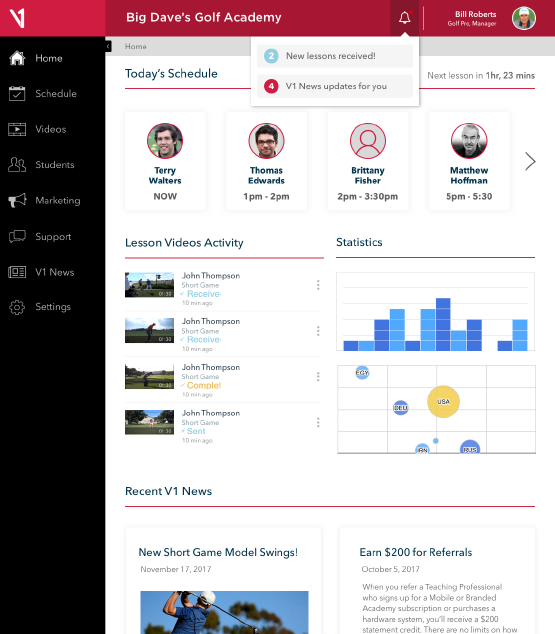Play the Sent lesson video thumbnail
Viewport: 555px width, 634px height.
tap(149, 422)
